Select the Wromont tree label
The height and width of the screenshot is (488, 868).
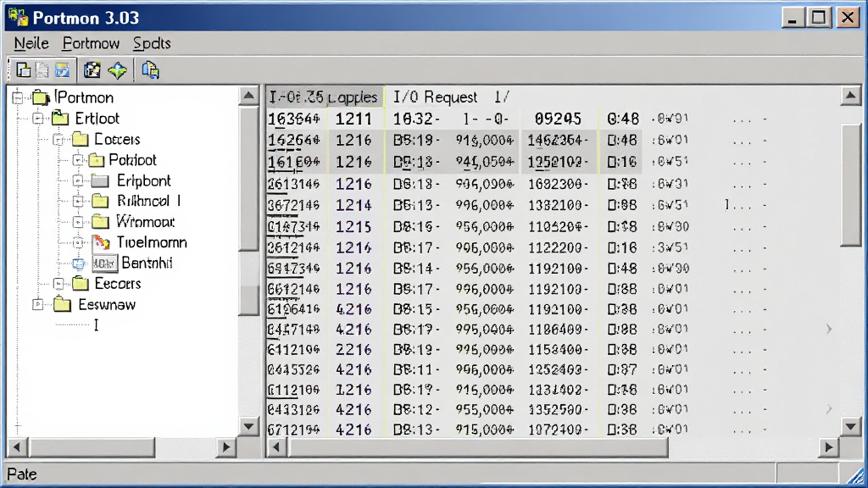146,222
